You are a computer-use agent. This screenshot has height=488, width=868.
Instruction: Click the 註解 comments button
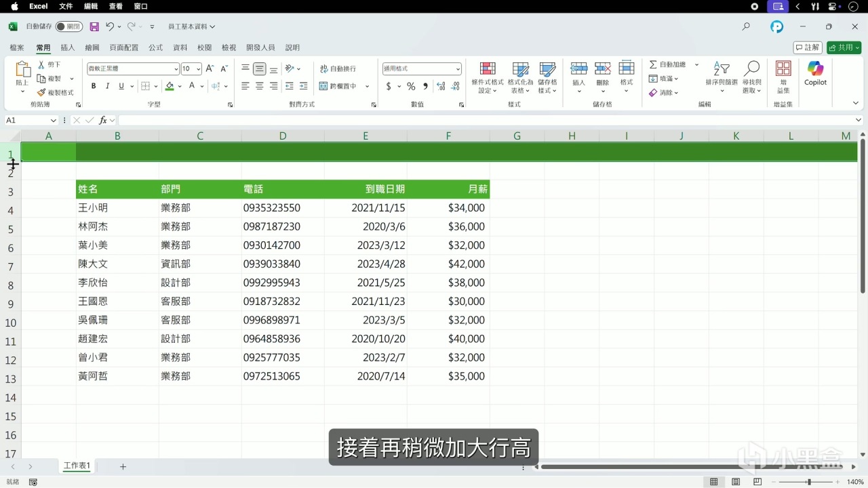(808, 47)
